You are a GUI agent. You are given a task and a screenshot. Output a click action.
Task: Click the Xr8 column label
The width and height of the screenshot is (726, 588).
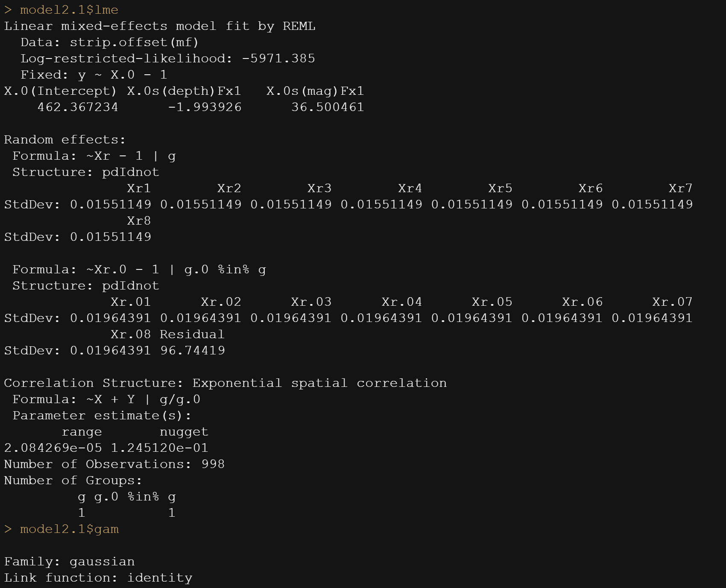pyautogui.click(x=139, y=221)
